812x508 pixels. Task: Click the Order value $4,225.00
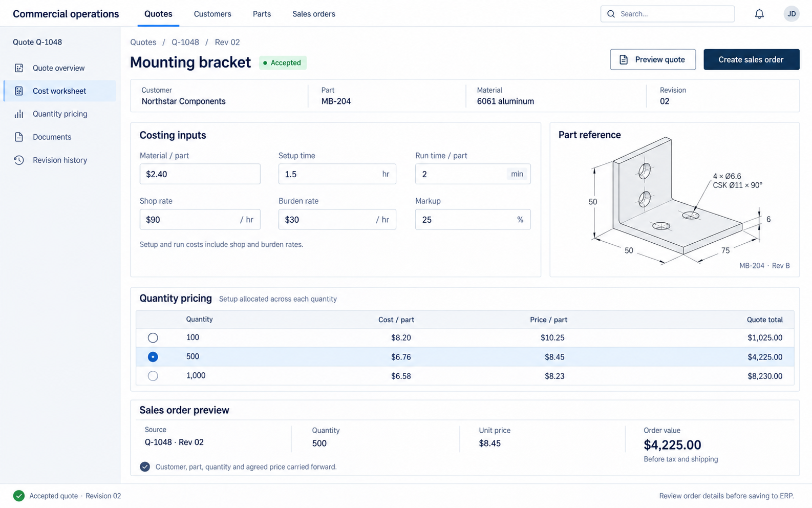672,445
